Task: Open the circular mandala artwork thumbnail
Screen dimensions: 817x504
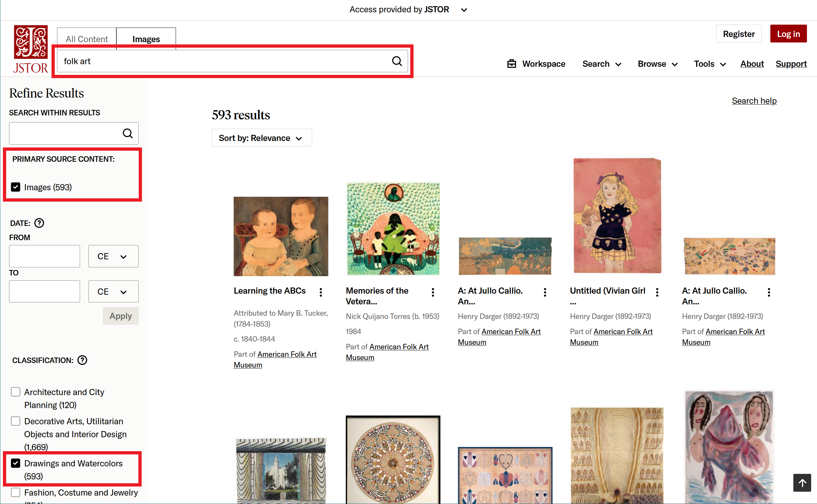Action: (x=393, y=460)
